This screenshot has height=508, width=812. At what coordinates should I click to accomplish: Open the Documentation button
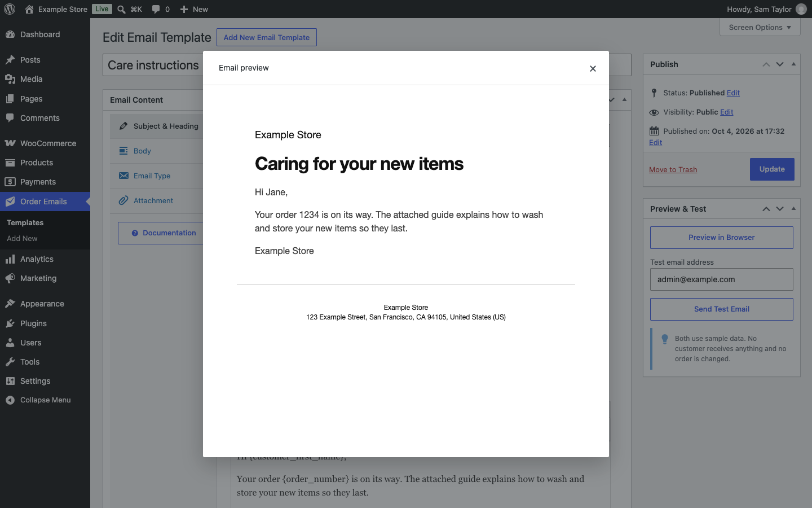(x=161, y=233)
